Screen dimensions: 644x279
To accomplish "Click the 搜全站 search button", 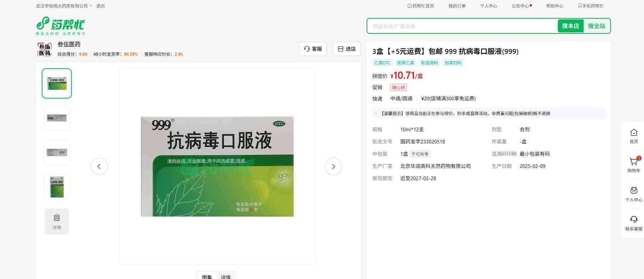I will tap(596, 26).
